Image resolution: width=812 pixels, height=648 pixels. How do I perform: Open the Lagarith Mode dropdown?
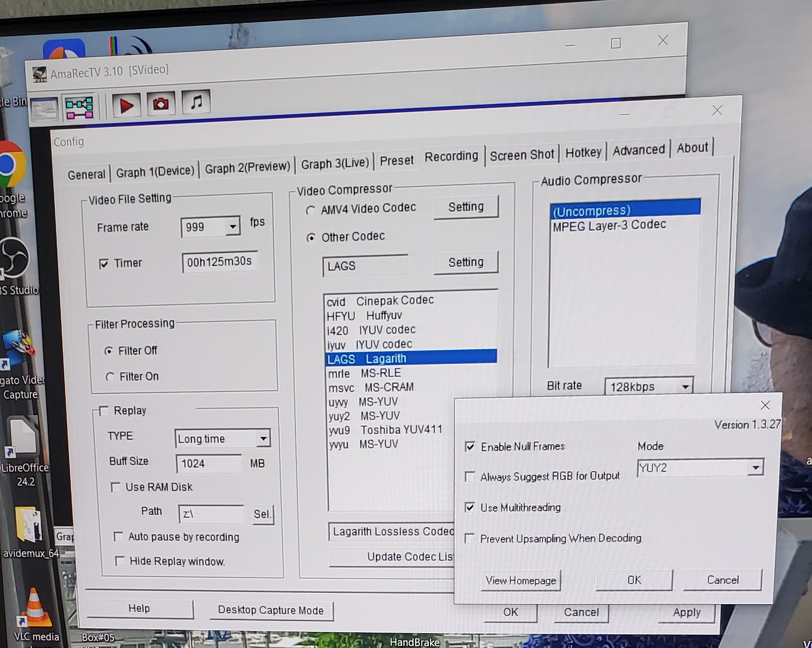click(756, 467)
